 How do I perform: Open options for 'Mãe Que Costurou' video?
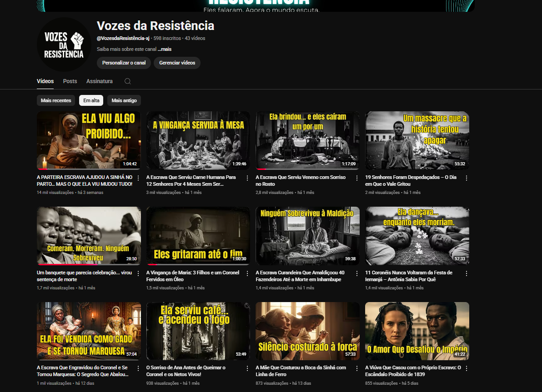357,368
